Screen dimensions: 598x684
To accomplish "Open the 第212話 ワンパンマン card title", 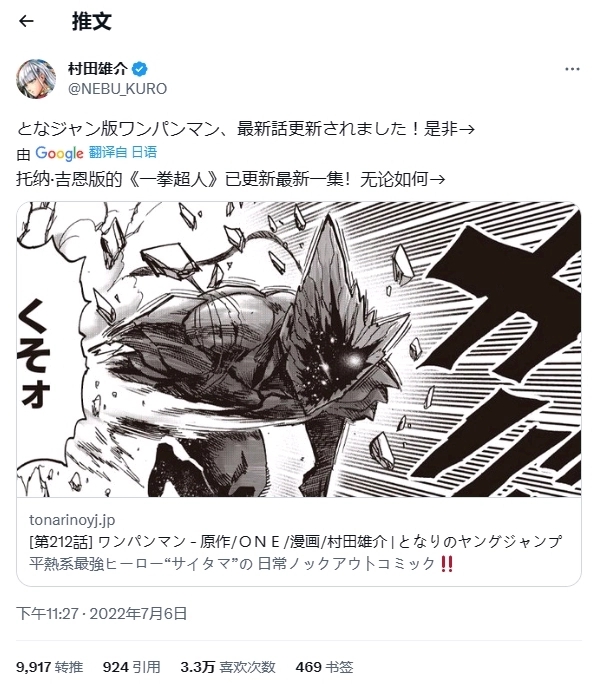I will (295, 541).
